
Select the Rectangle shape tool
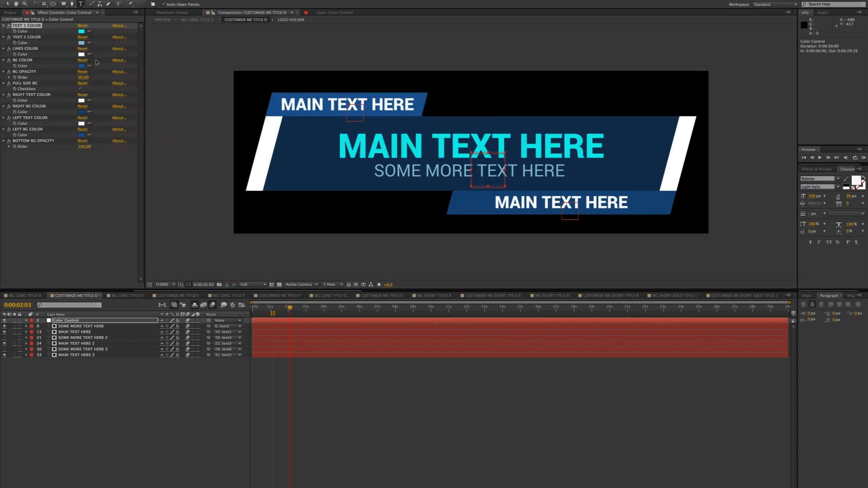tap(63, 4)
